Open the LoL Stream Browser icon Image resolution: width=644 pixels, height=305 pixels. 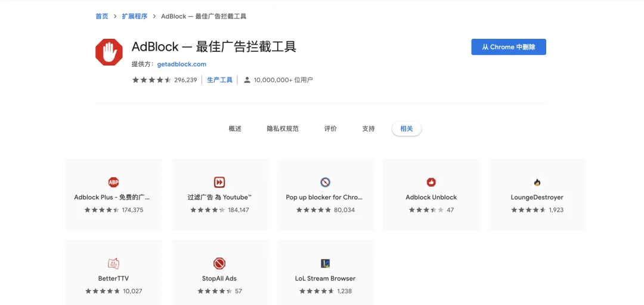[326, 263]
